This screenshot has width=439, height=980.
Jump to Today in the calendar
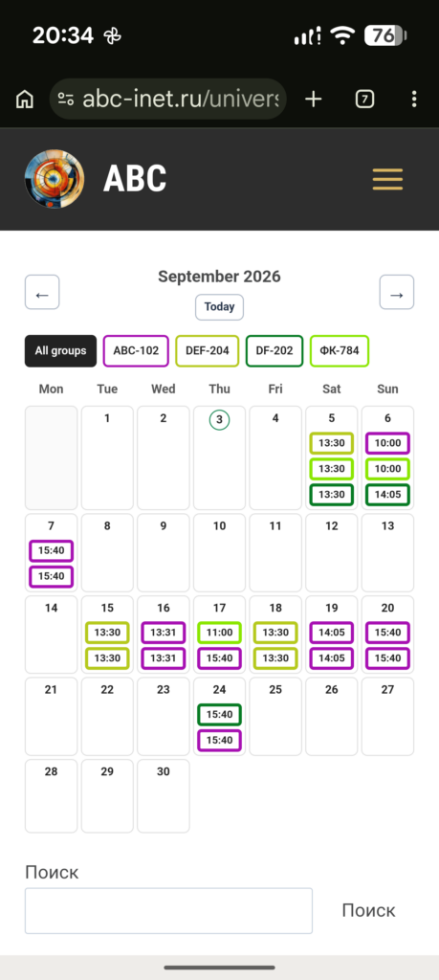(219, 307)
